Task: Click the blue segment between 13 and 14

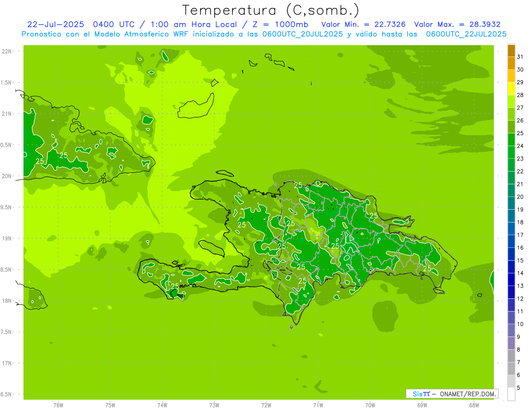Action: 512,280
